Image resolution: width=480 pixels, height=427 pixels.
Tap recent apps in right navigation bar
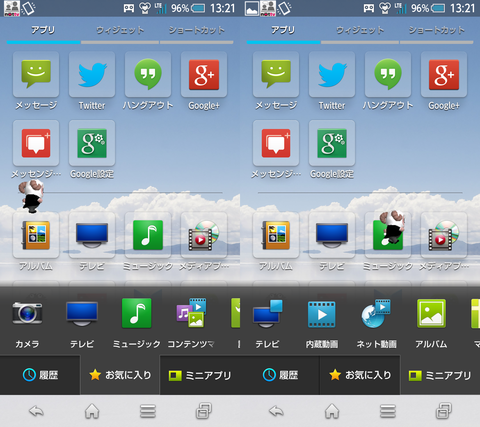[444, 411]
